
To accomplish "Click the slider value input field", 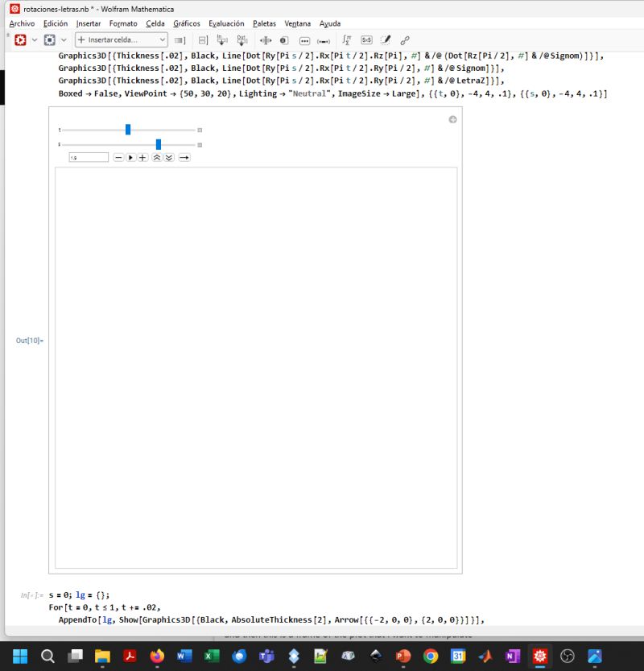I will (x=88, y=157).
